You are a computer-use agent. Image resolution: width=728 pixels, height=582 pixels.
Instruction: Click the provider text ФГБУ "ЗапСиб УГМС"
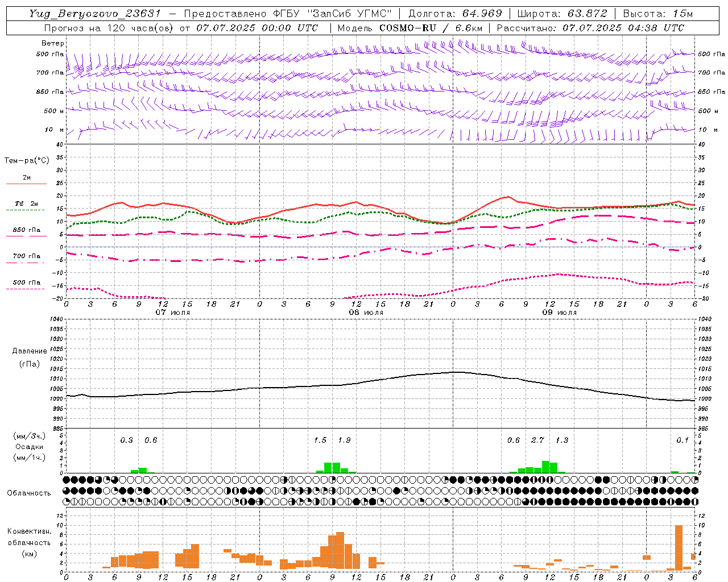coord(333,14)
